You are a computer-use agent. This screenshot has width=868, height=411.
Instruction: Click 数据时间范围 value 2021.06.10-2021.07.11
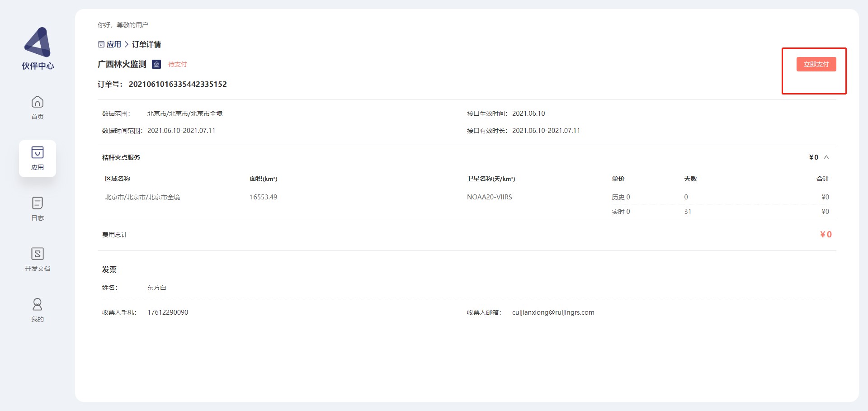coord(181,131)
